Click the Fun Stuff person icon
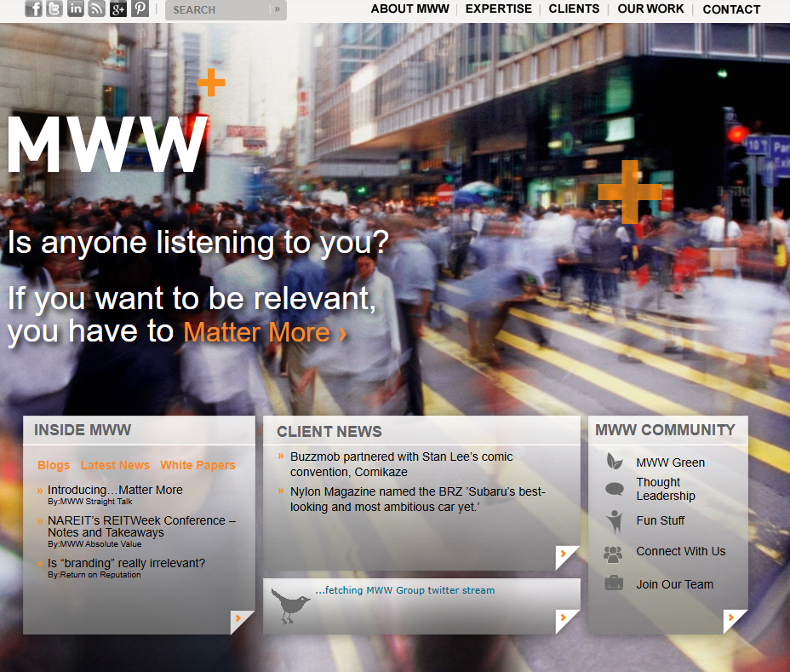 click(x=614, y=521)
